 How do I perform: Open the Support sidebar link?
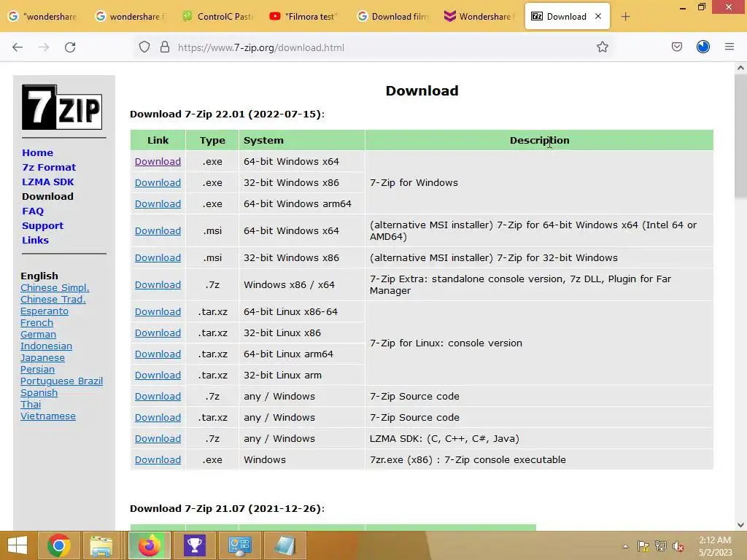click(43, 226)
